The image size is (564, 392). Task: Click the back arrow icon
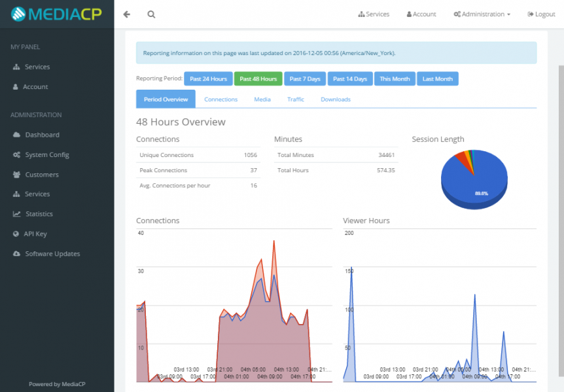tap(127, 14)
